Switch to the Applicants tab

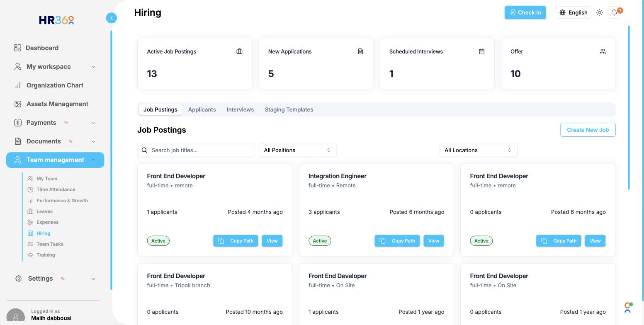pos(202,109)
